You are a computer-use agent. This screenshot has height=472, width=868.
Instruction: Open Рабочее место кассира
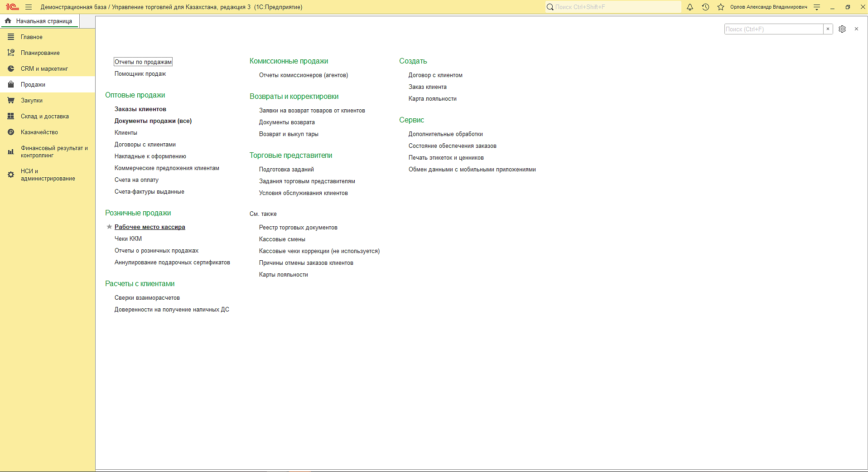(x=150, y=227)
